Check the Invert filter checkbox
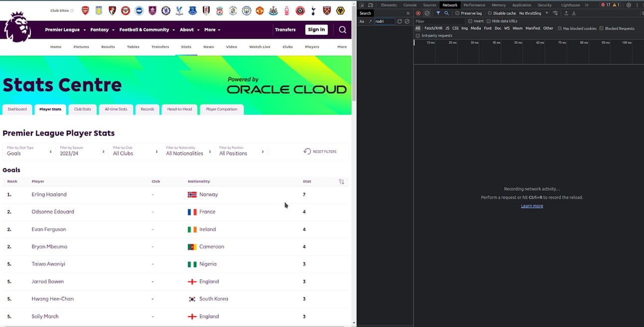Viewport: 644px width, 327px height. point(470,21)
